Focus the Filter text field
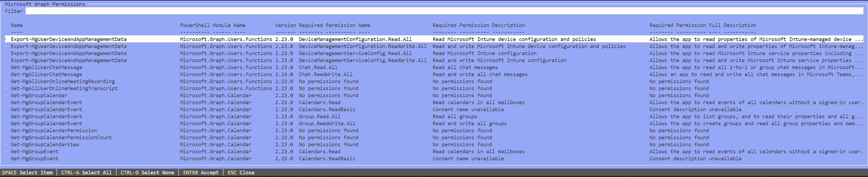Screen dimensions: 868x177 444,11
